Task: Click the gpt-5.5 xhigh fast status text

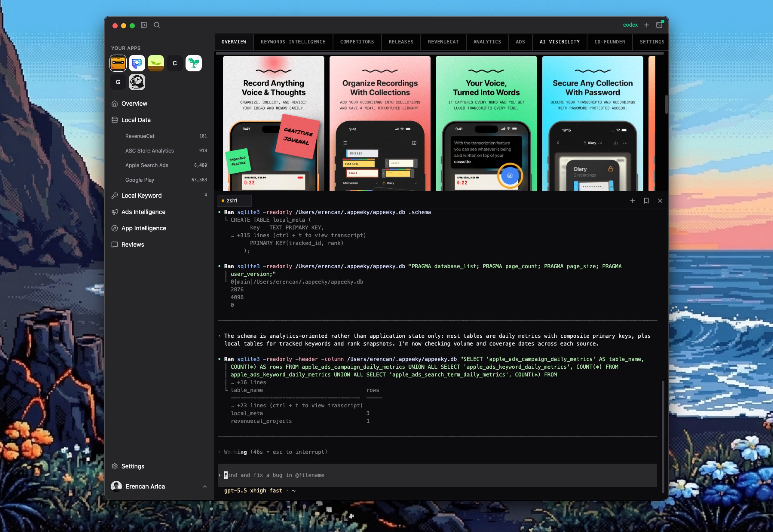Action: click(253, 491)
